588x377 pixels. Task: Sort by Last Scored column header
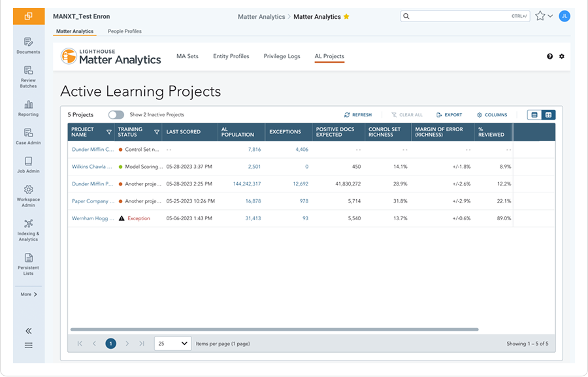coord(183,132)
